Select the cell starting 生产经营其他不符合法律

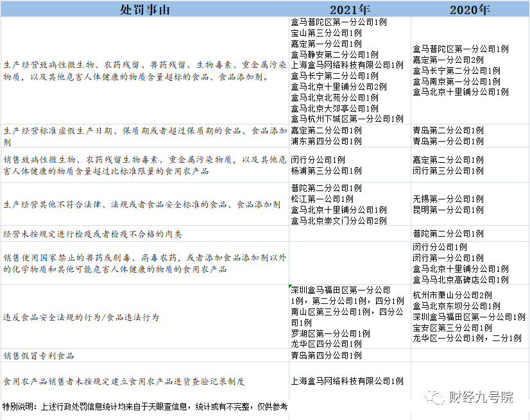144,204
